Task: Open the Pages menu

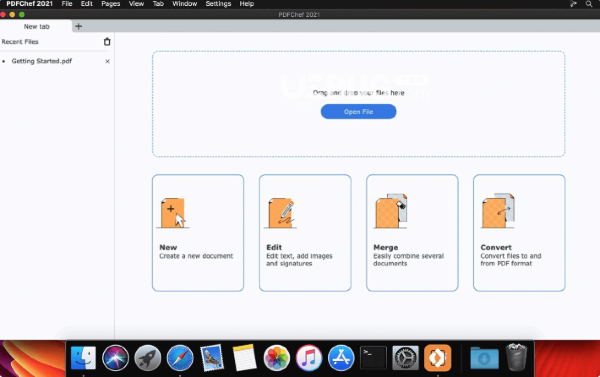Action: point(111,4)
